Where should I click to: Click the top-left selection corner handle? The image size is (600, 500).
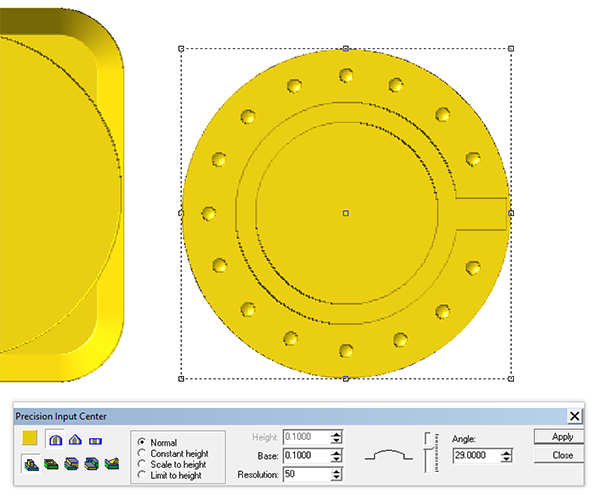(x=181, y=49)
